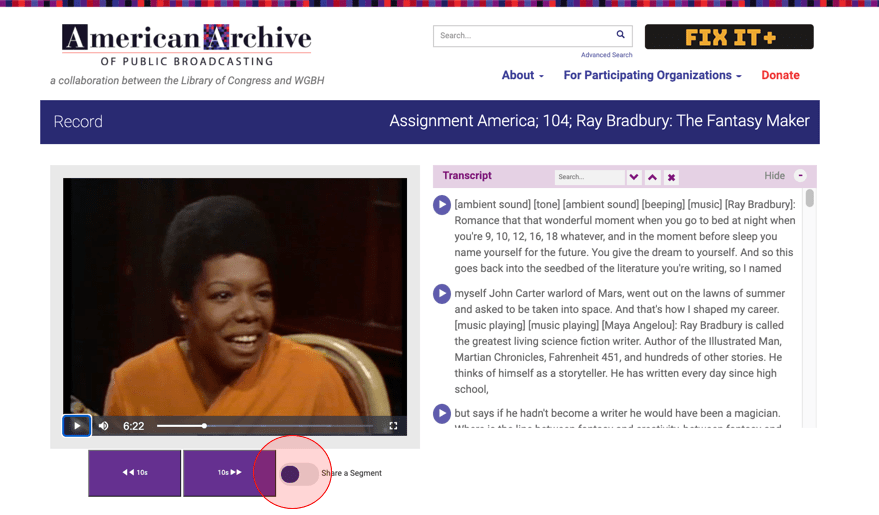The height and width of the screenshot is (515, 879).
Task: Open the Donate page
Action: coord(780,75)
